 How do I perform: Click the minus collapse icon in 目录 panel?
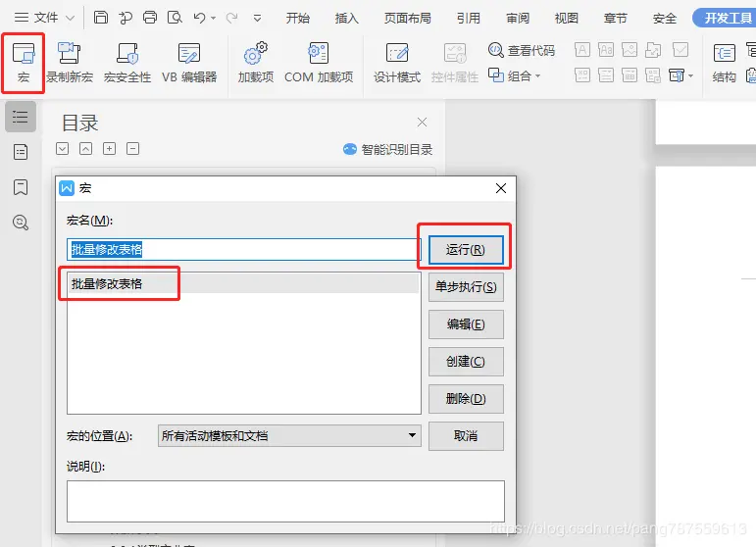(x=133, y=148)
